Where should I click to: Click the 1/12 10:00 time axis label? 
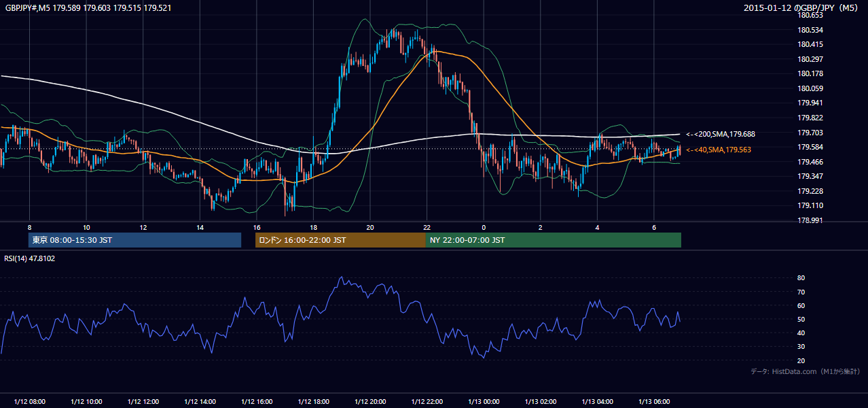tap(86, 401)
